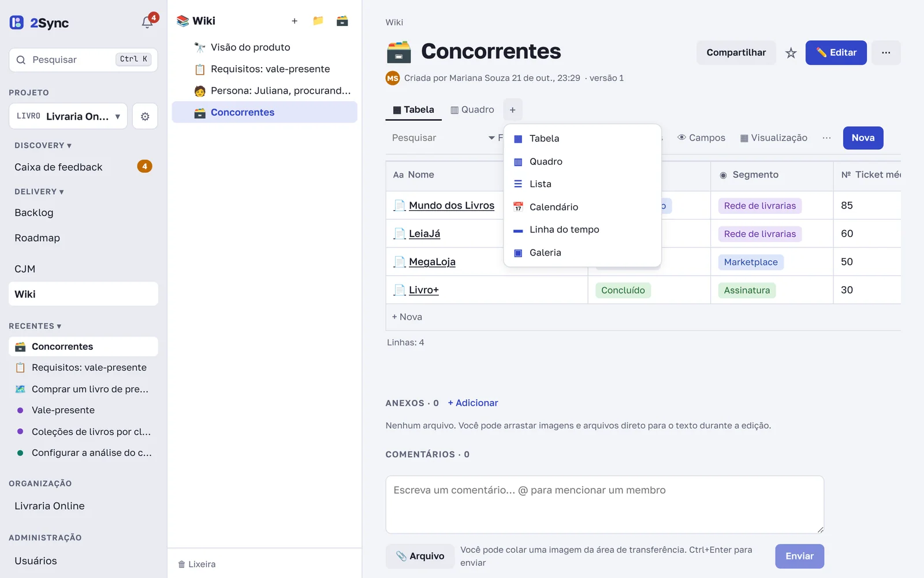Click the Arquivo attachment button
Image resolution: width=924 pixels, height=578 pixels.
coord(420,556)
